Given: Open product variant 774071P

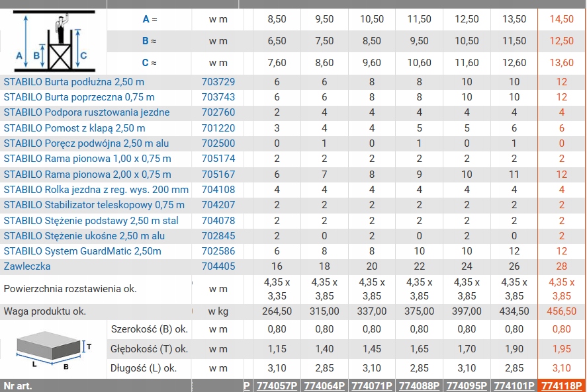Looking at the screenshot, I should click(372, 386).
